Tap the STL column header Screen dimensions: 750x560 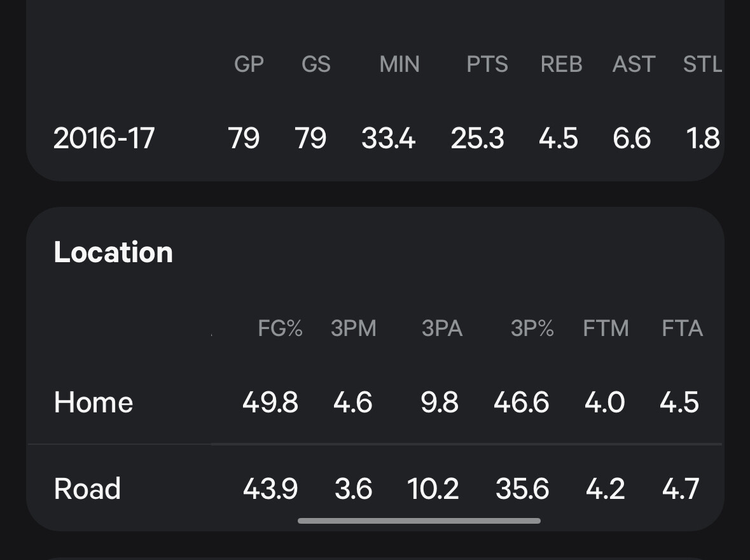[702, 64]
